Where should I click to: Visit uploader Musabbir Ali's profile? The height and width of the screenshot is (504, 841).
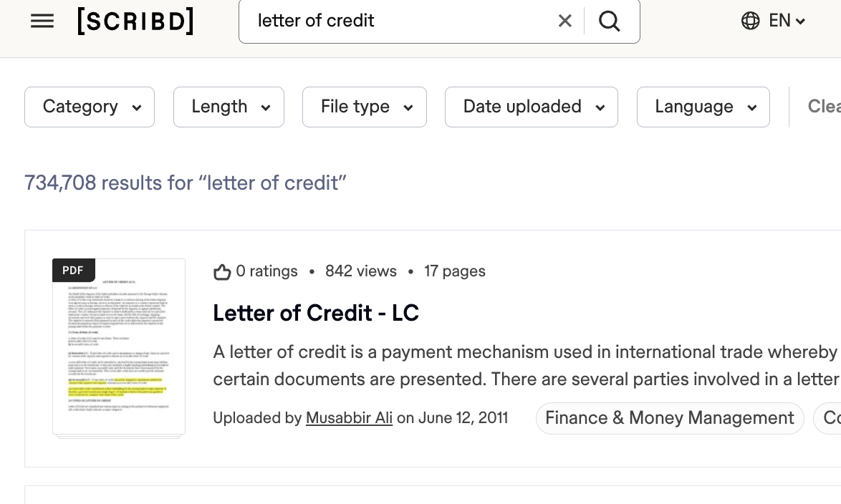pyautogui.click(x=349, y=417)
